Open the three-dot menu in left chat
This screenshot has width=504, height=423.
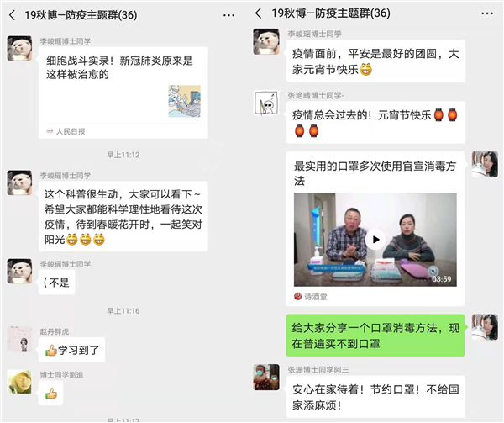click(228, 15)
